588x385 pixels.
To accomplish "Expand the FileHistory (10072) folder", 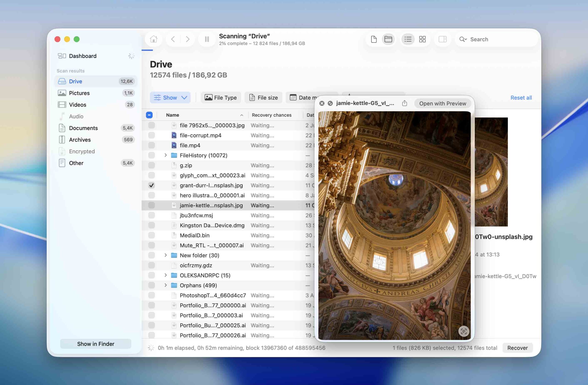I will (166, 155).
